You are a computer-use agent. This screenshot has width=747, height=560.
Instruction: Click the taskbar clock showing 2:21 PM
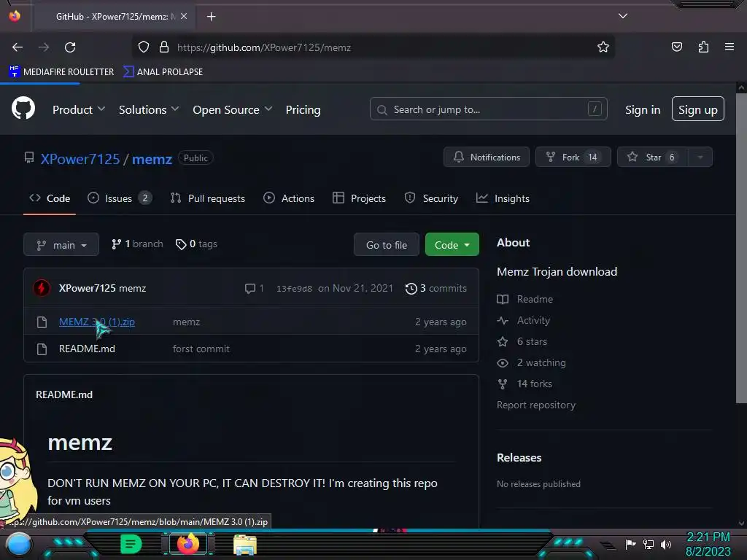pyautogui.click(x=708, y=544)
